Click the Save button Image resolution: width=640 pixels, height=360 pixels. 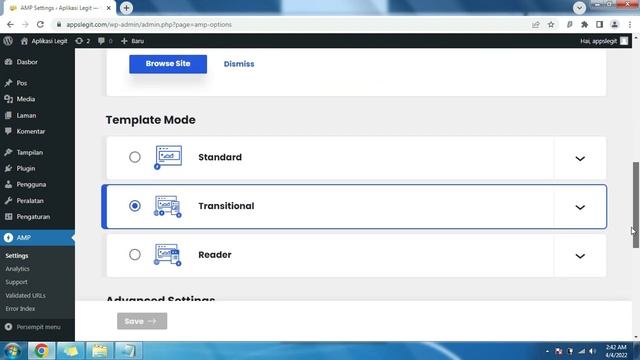click(x=142, y=321)
